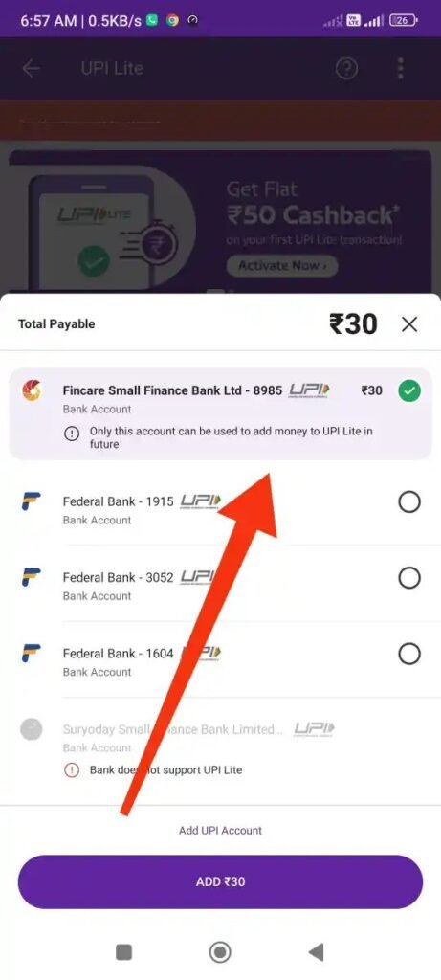This screenshot has height=980, width=441.
Task: Tap the disabled Suryoday Small Finance row
Action: pyautogui.click(x=220, y=750)
